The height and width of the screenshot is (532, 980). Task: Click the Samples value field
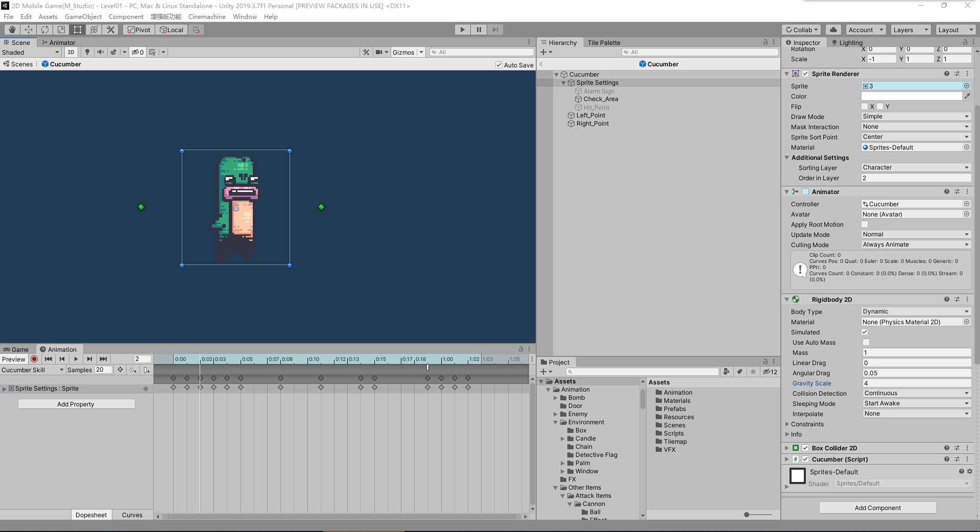tap(103, 370)
